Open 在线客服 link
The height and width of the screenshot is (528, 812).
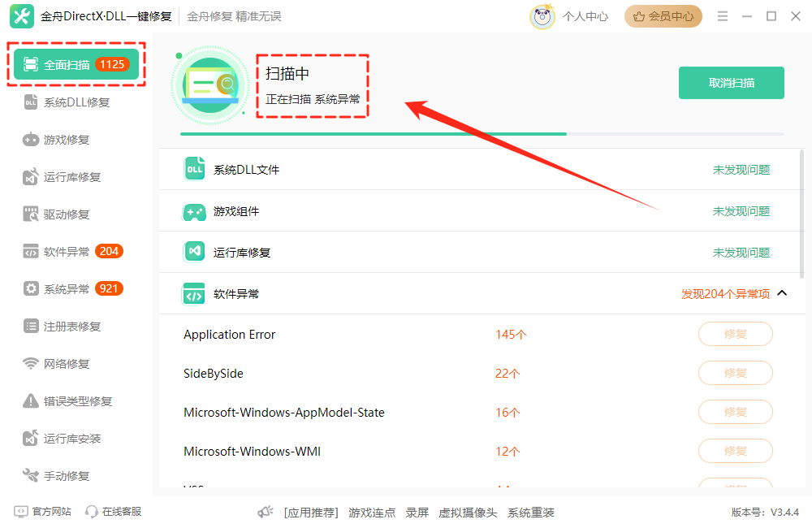coord(122,512)
